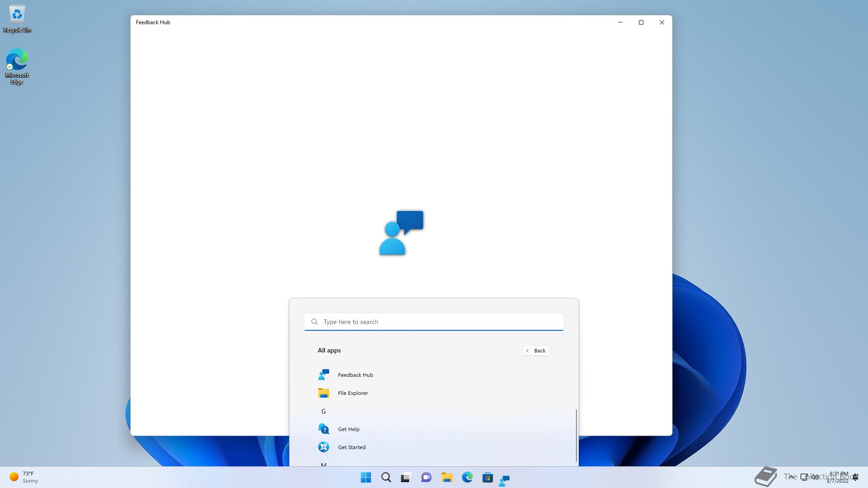Screen dimensions: 868x488
Task: Click the Start menu apps list scrollbar
Action: click(576, 435)
